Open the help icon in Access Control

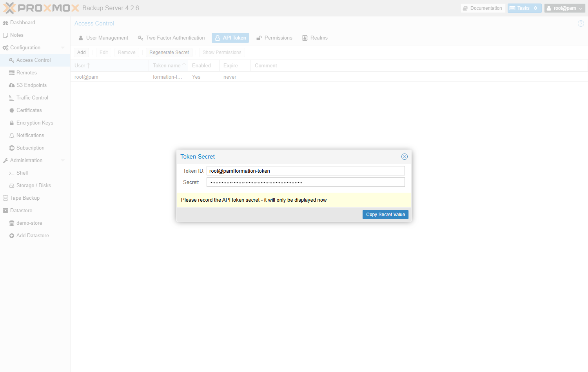(581, 23)
